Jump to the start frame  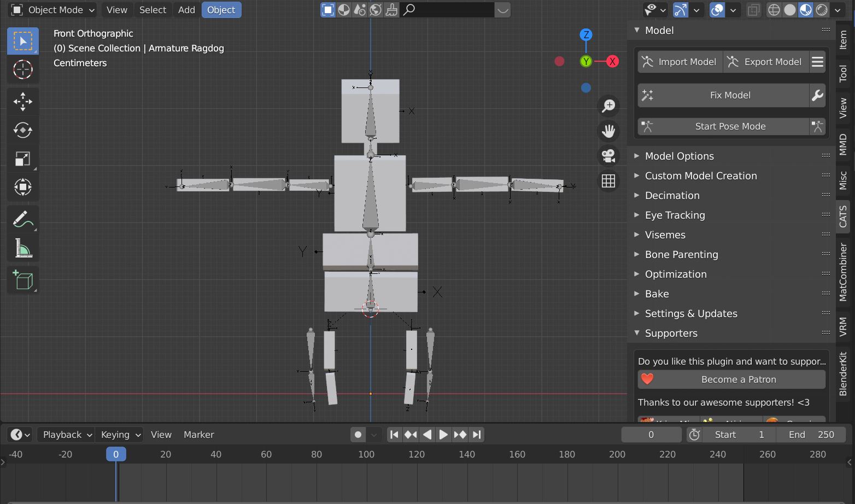click(x=394, y=435)
